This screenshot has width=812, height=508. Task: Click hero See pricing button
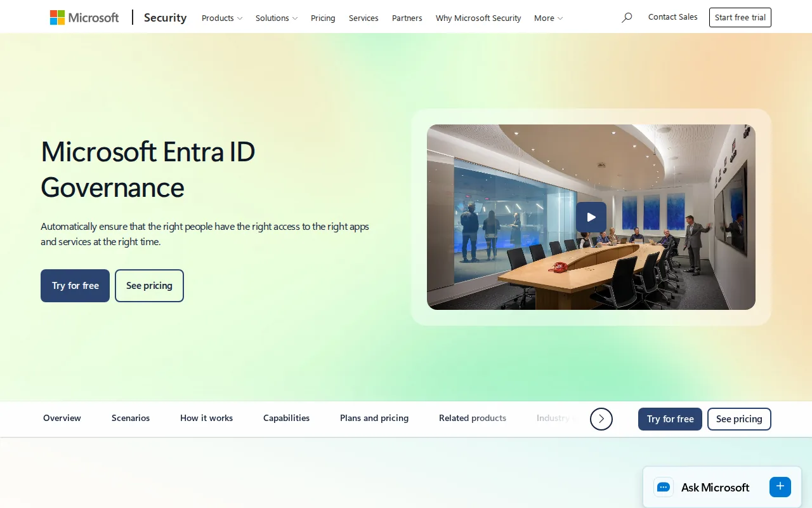[x=149, y=286]
